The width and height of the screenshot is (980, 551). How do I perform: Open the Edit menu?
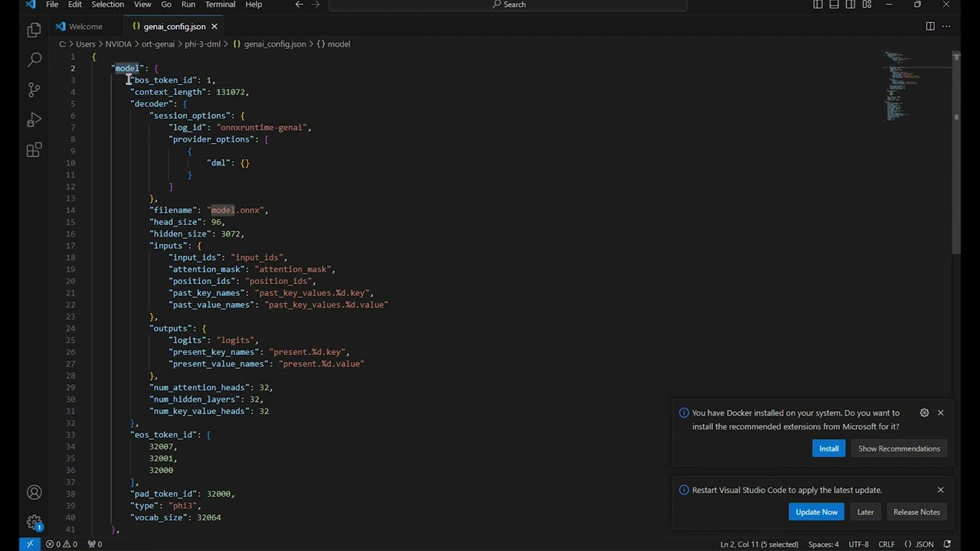click(75, 5)
